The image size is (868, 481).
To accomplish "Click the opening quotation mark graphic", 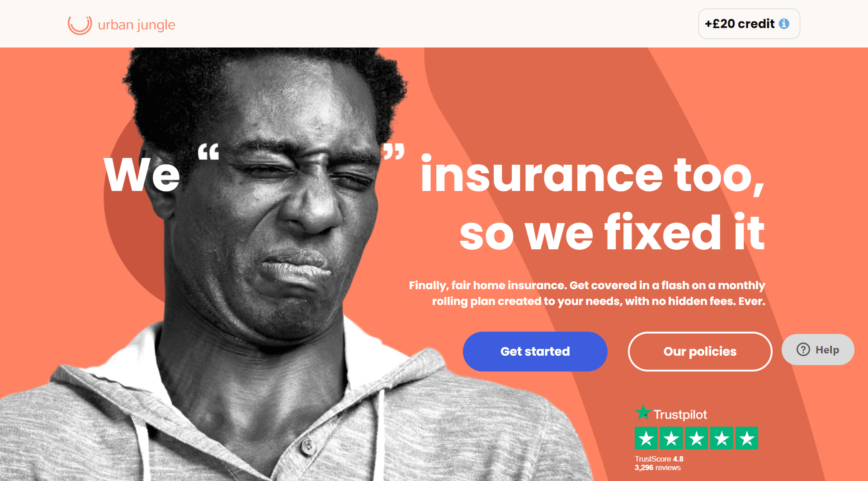I will (208, 152).
